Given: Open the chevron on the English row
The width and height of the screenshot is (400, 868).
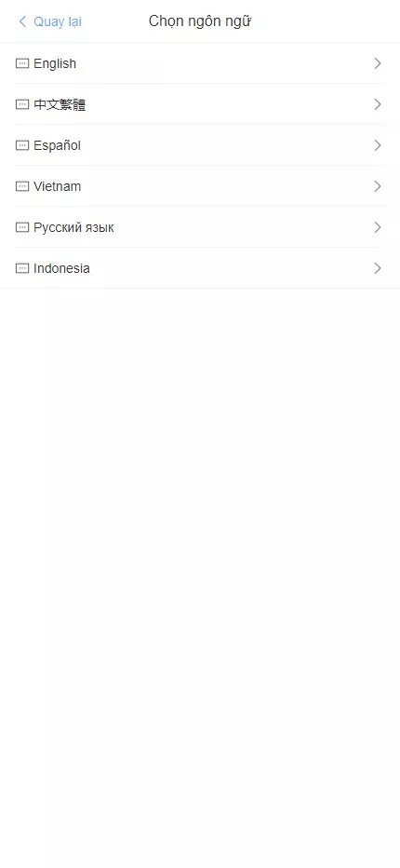Looking at the screenshot, I should tap(378, 63).
